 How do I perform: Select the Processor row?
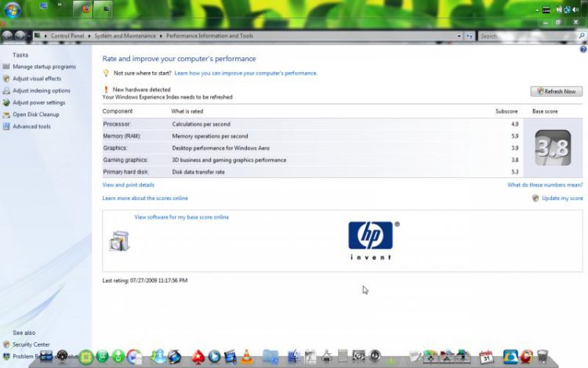tap(312, 124)
